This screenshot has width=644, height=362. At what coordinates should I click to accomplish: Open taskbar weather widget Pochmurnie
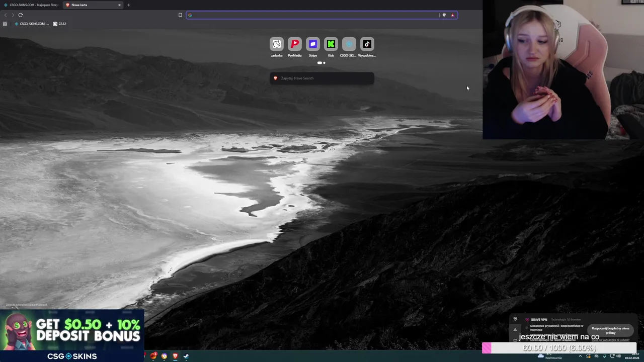point(550,356)
